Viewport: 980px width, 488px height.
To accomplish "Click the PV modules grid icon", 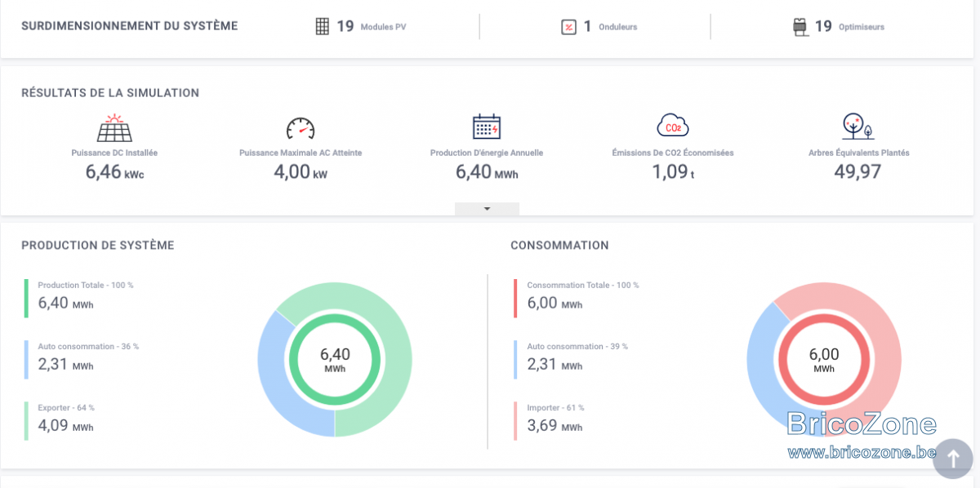I will point(322,27).
